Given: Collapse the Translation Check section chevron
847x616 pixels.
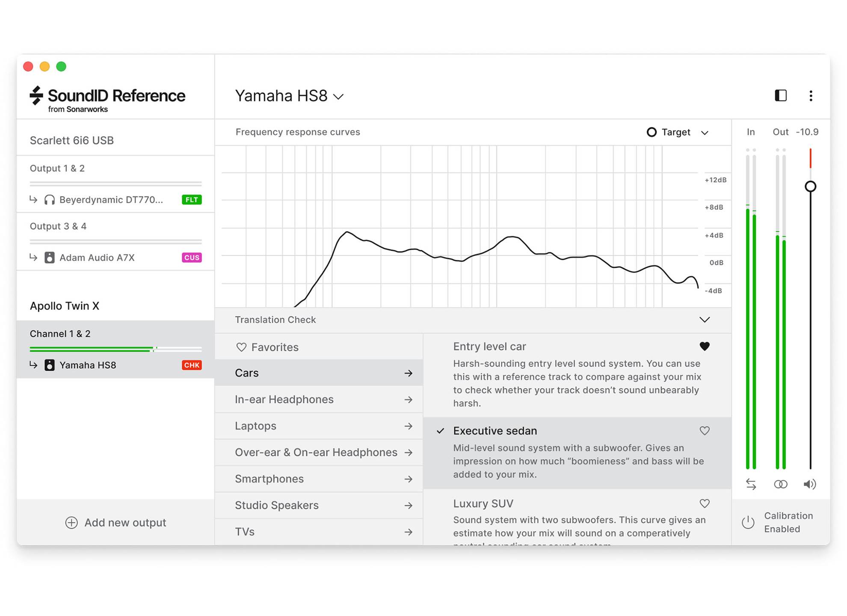Looking at the screenshot, I should [704, 320].
